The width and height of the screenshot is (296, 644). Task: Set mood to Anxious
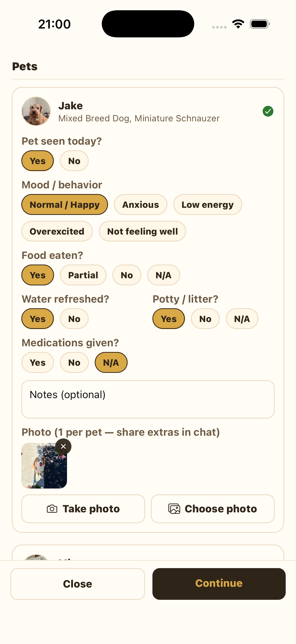(140, 205)
